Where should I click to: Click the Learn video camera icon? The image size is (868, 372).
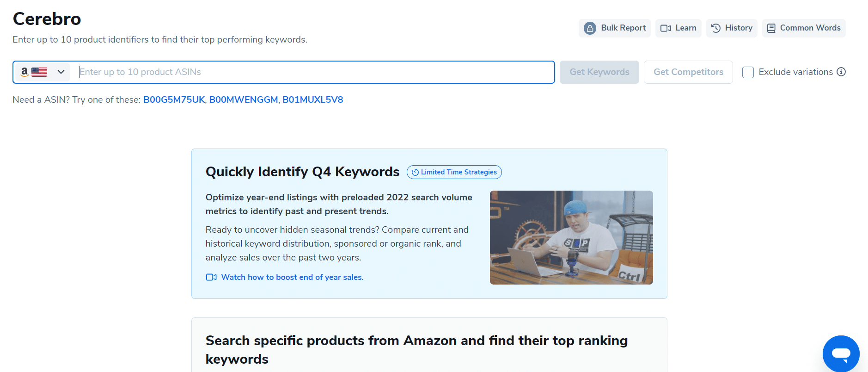(666, 28)
